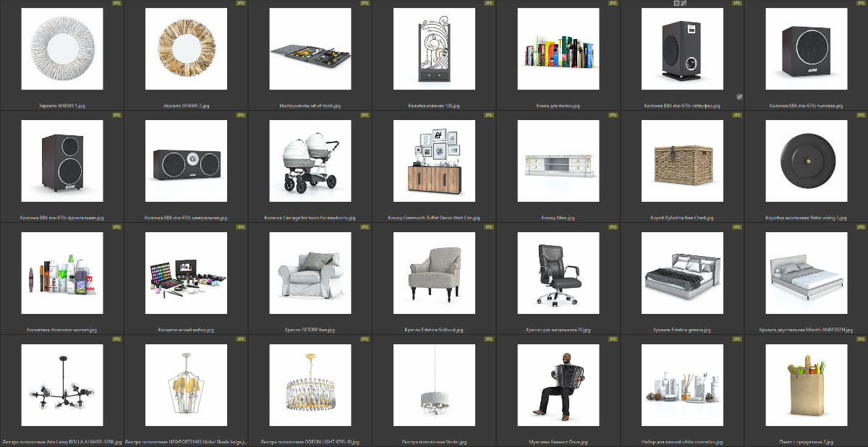Click the JPG badge on the Зеркало W46WR 1 cell

click(x=116, y=4)
